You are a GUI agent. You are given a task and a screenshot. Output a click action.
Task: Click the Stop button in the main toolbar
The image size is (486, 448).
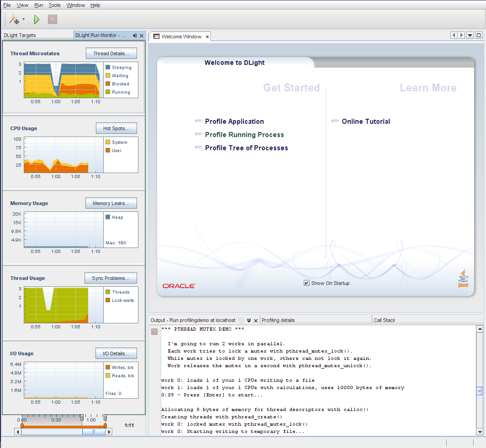tap(53, 20)
